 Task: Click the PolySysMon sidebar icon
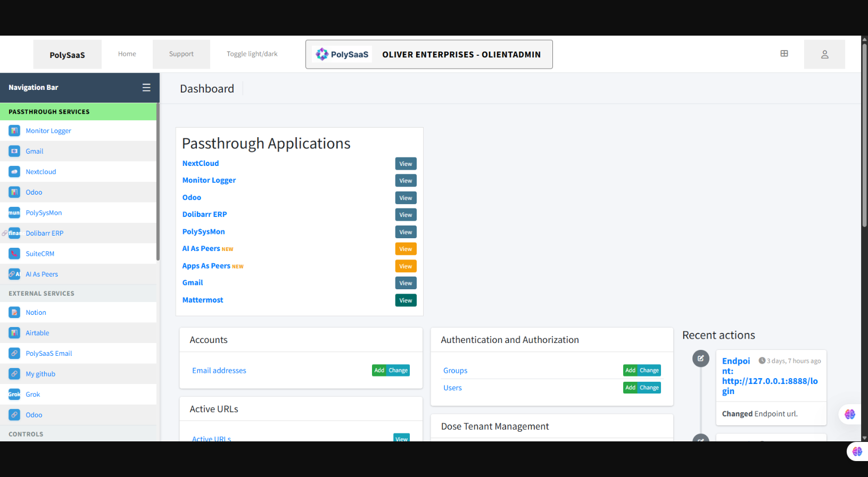[x=14, y=213]
